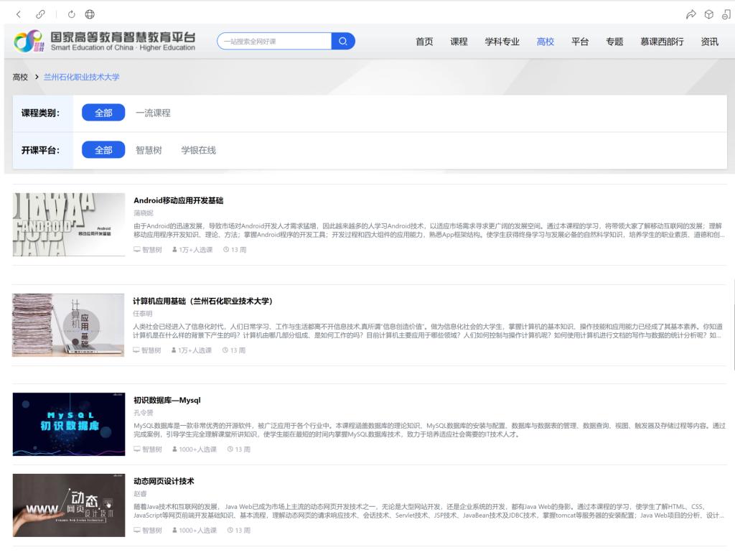Click the blue magnifier search button
The height and width of the screenshot is (560, 735).
tap(343, 42)
